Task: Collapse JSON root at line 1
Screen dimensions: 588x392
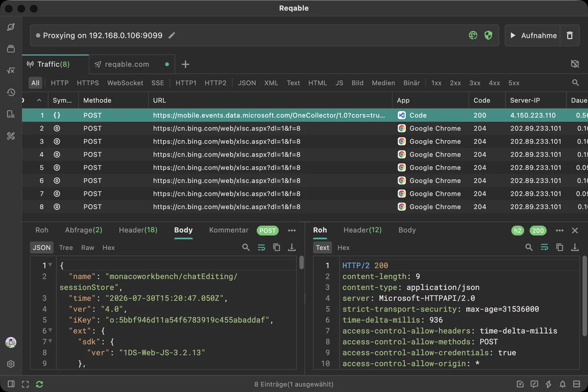Action: pyautogui.click(x=50, y=265)
